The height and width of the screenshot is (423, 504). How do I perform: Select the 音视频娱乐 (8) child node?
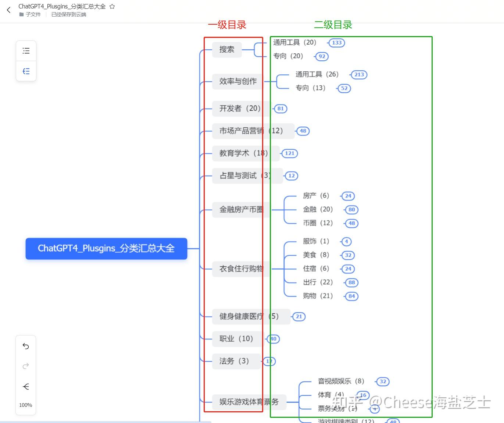(341, 381)
